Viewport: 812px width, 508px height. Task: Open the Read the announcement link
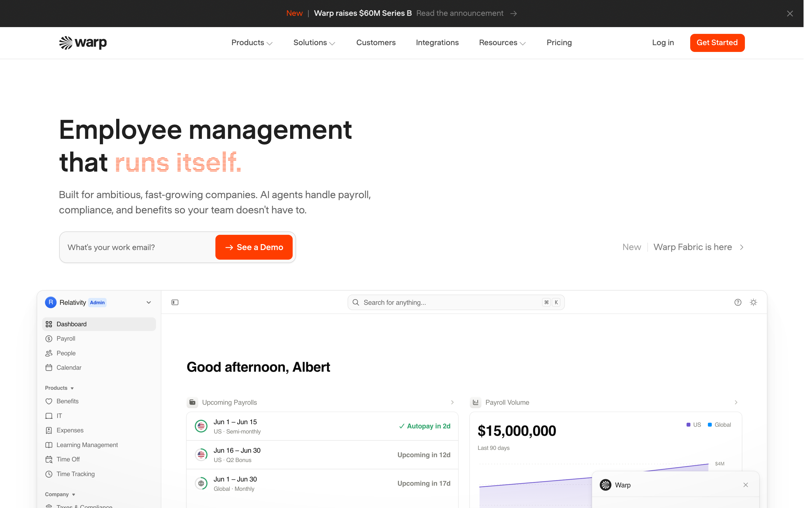(x=460, y=14)
